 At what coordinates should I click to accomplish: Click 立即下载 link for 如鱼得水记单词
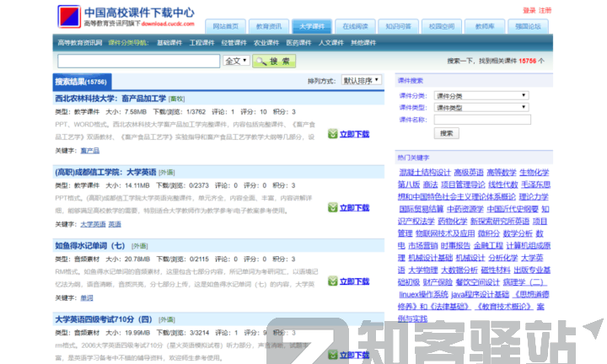pos(354,281)
